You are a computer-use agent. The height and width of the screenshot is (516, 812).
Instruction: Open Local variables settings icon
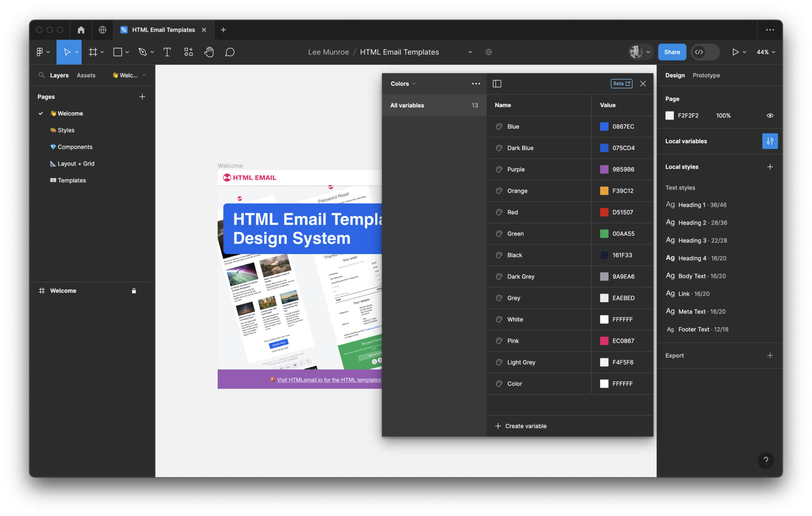(770, 141)
